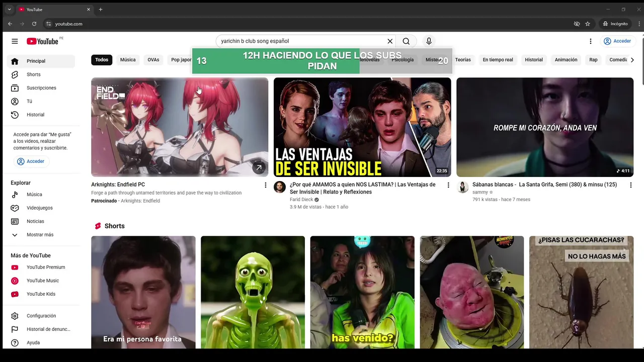Open the three-dot settings menu in header
This screenshot has width=644, height=362.
click(x=591, y=41)
